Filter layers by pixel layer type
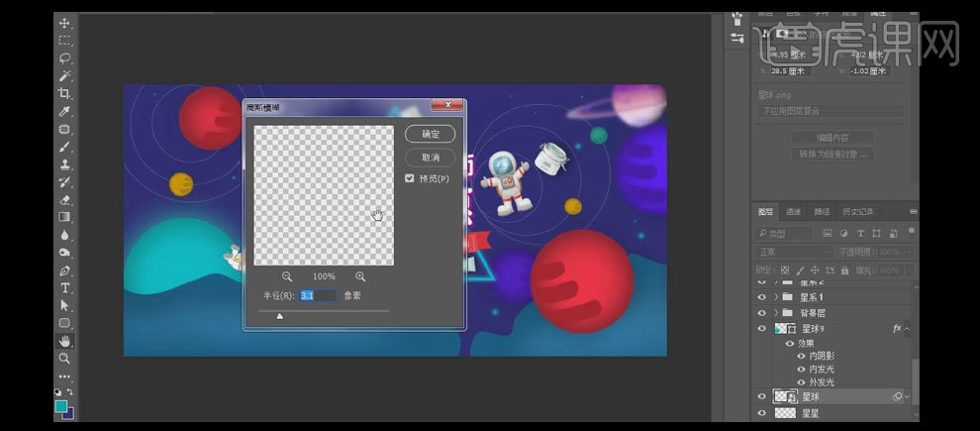980x431 pixels. pyautogui.click(x=828, y=233)
